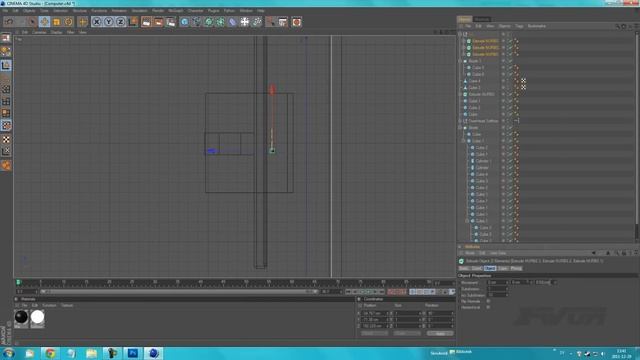Click the Render to Picture Viewer icon
Image resolution: width=640 pixels, height=360 pixels.
[x=158, y=22]
